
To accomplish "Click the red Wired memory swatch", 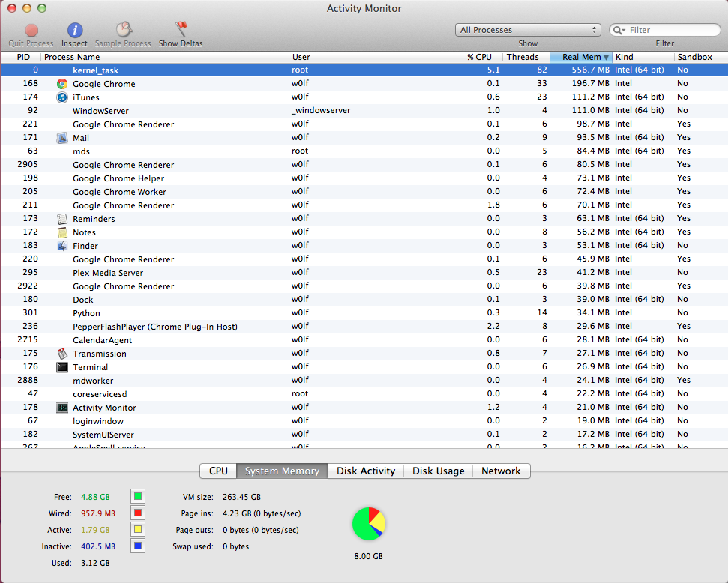I will 138,513.
